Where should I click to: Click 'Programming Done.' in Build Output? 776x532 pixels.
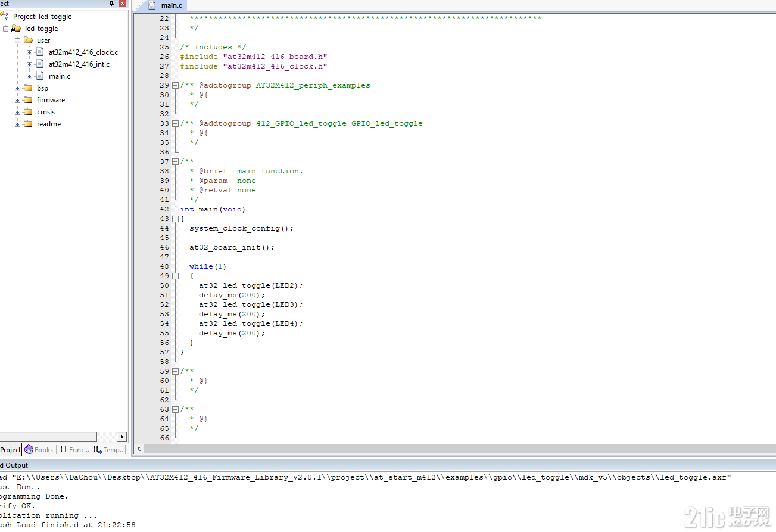pos(34,496)
